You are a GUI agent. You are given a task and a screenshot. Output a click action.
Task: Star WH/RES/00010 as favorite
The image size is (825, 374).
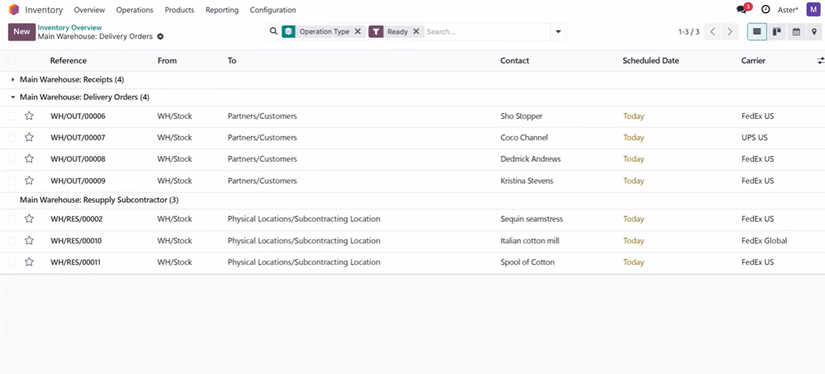tap(29, 240)
